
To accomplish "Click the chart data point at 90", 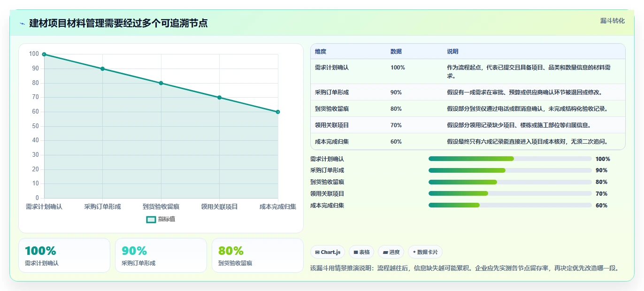I will tap(102, 69).
